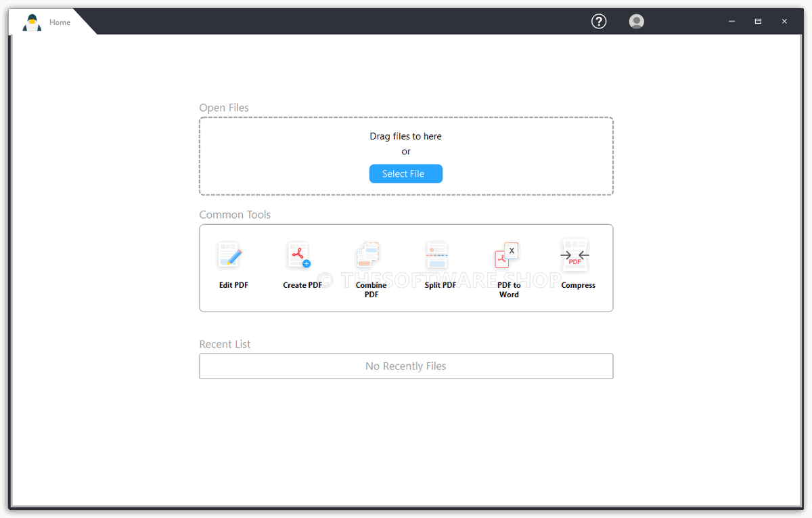Minimize the application window
Image resolution: width=812 pixels, height=518 pixels.
tap(731, 22)
